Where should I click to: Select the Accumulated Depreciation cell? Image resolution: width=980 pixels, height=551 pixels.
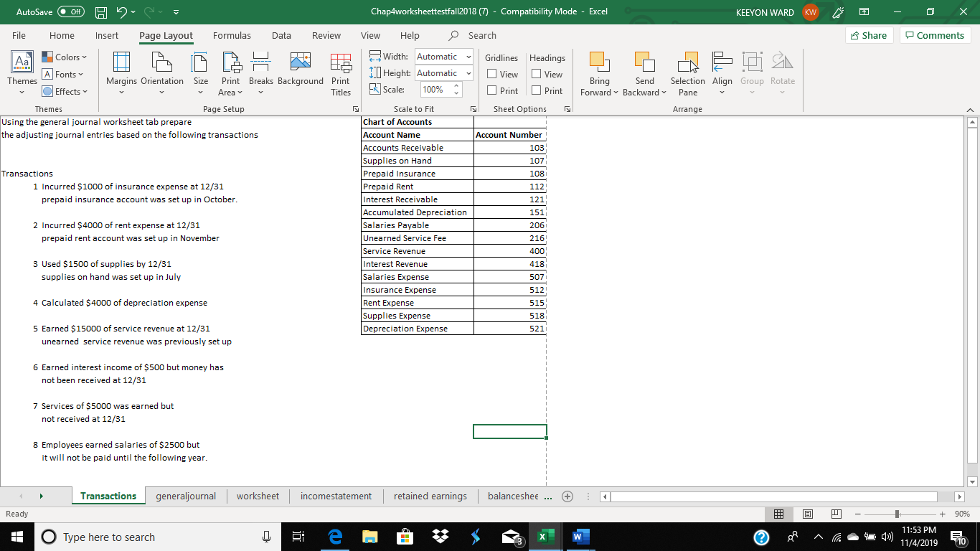click(x=418, y=212)
